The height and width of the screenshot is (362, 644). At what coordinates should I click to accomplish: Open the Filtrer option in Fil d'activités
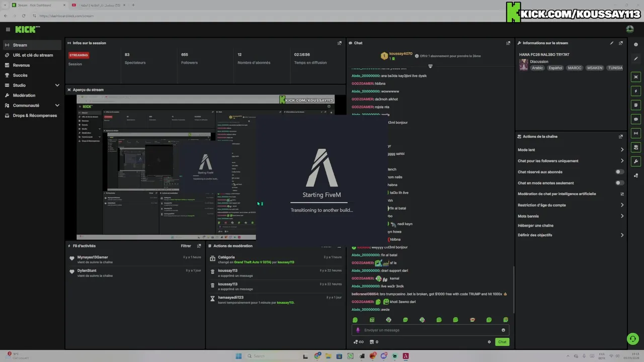tap(186, 246)
